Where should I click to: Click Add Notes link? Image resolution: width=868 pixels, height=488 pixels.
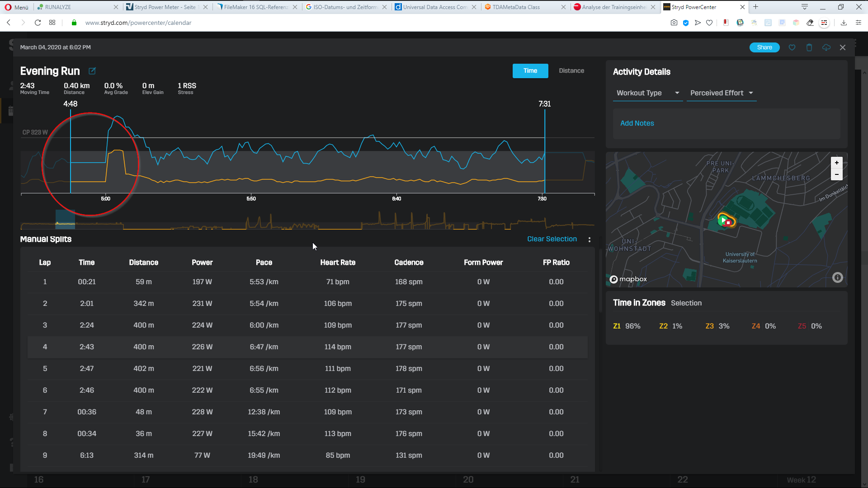(x=637, y=123)
